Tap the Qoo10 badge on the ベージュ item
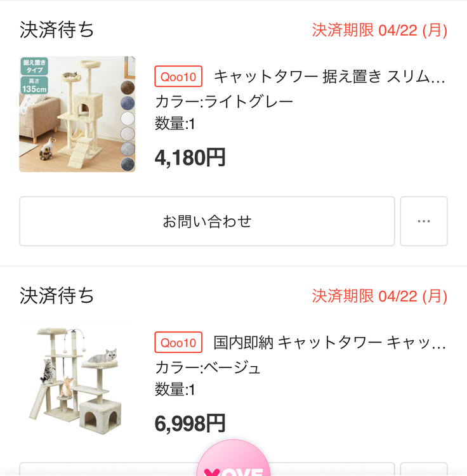Viewport: 467px width, 476px height. (178, 343)
